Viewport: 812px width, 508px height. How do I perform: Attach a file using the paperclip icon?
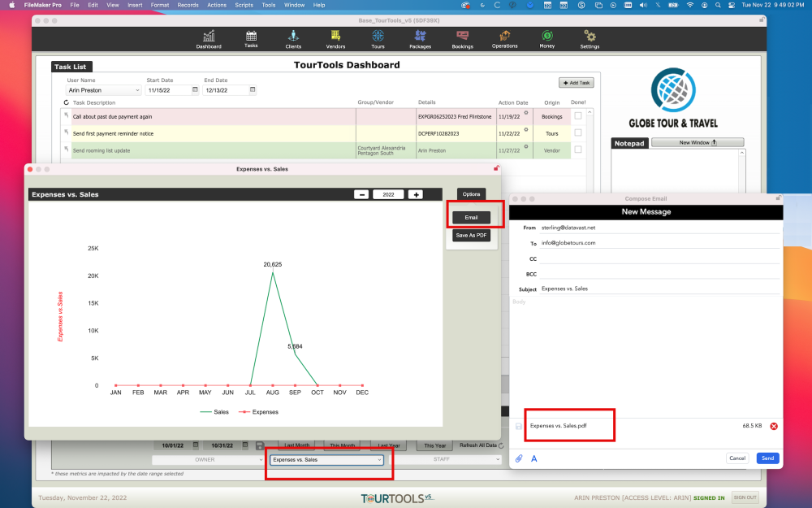click(518, 458)
